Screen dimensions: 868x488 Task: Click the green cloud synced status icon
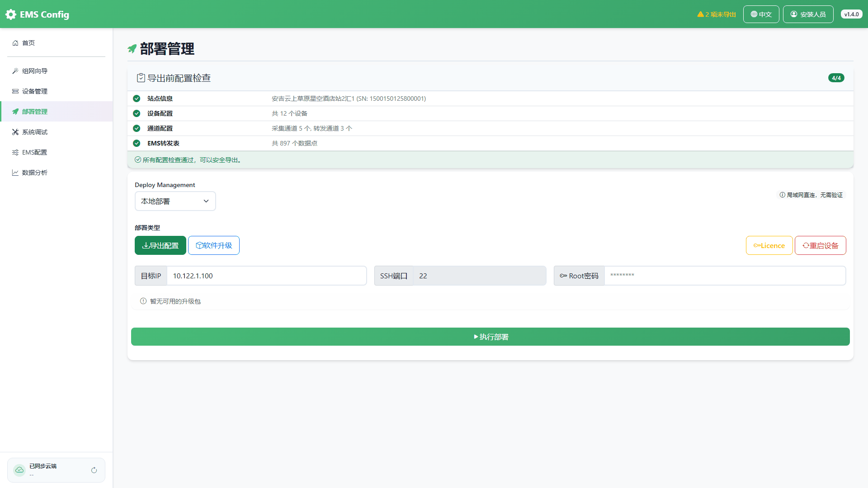(x=19, y=470)
